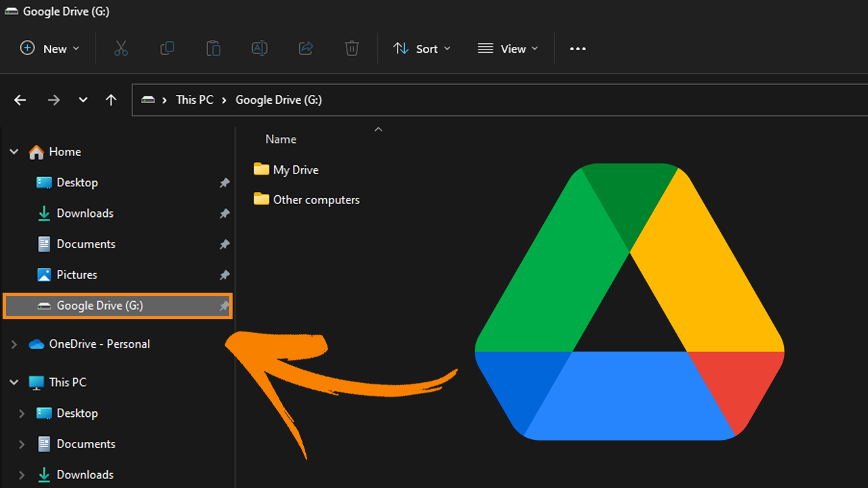Click pin icon next to Google Drive (G:)
868x488 pixels.
224,306
